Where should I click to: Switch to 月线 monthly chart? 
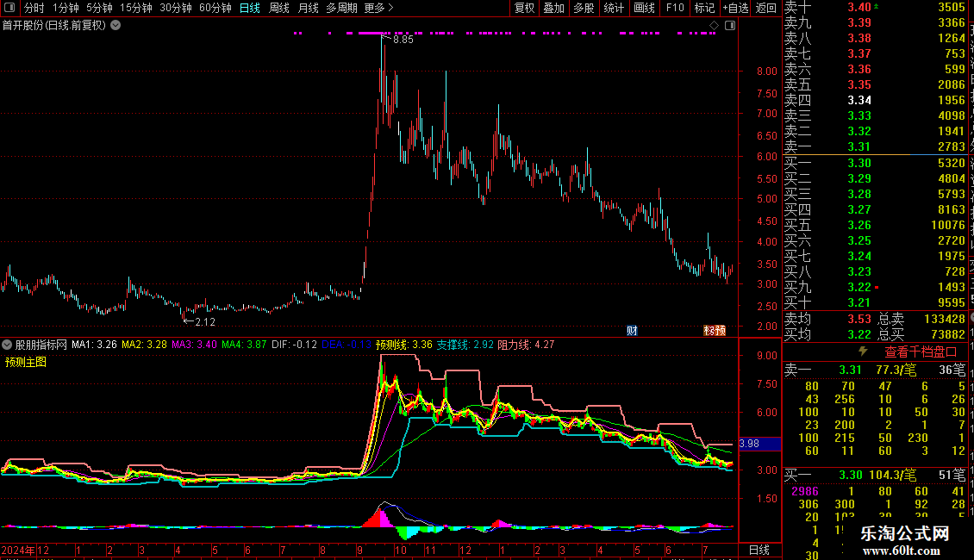(308, 8)
